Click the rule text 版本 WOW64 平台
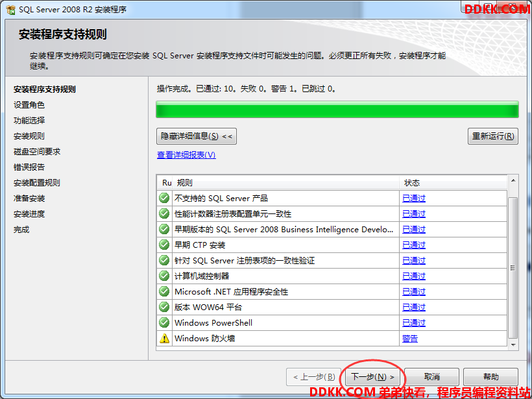The image size is (532, 399). tap(208, 308)
